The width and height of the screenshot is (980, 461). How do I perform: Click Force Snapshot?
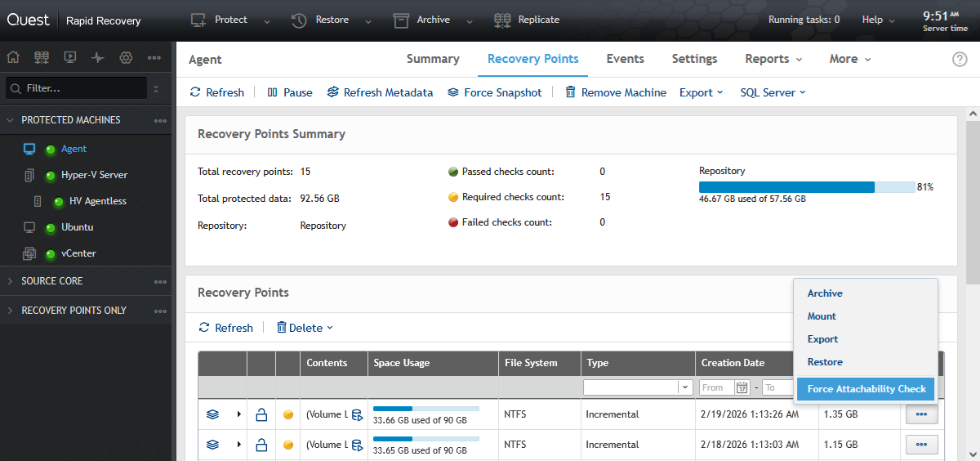click(495, 92)
